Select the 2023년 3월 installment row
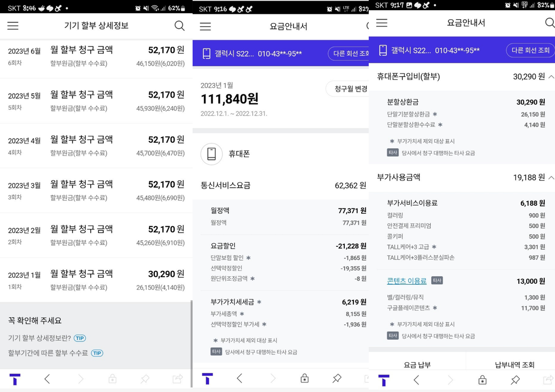This screenshot has height=392, width=555. pos(96,190)
